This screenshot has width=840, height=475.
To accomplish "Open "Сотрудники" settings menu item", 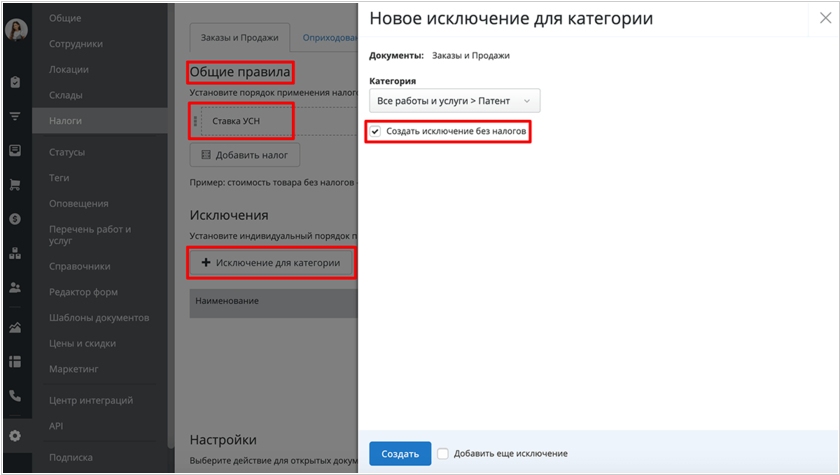I will [76, 44].
